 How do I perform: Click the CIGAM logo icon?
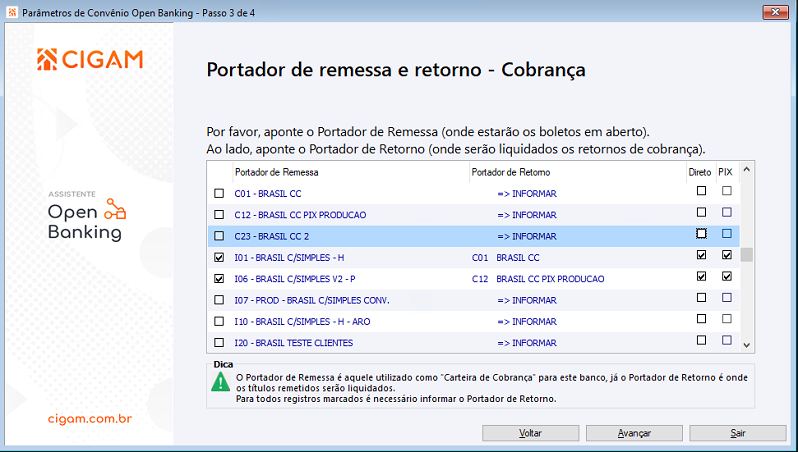click(x=49, y=60)
